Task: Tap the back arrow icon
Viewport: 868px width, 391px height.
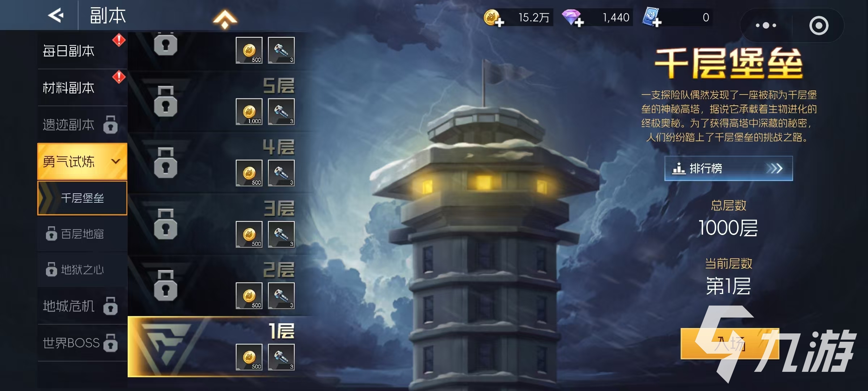Action: click(56, 16)
